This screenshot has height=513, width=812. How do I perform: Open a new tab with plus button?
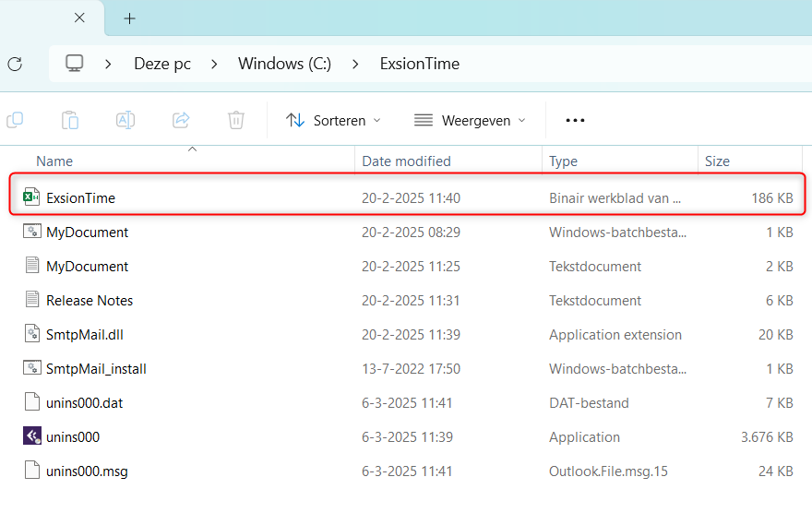tap(129, 18)
